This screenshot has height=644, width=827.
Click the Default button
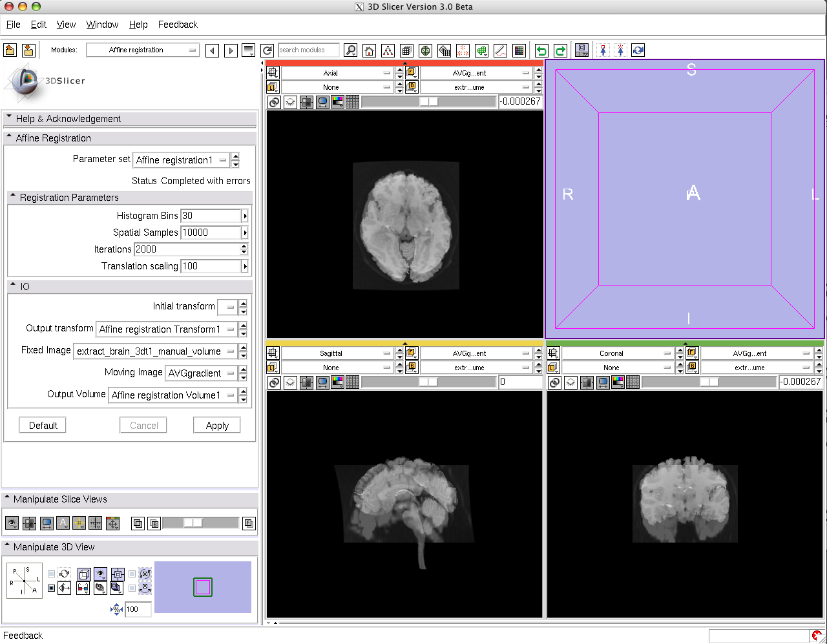43,426
